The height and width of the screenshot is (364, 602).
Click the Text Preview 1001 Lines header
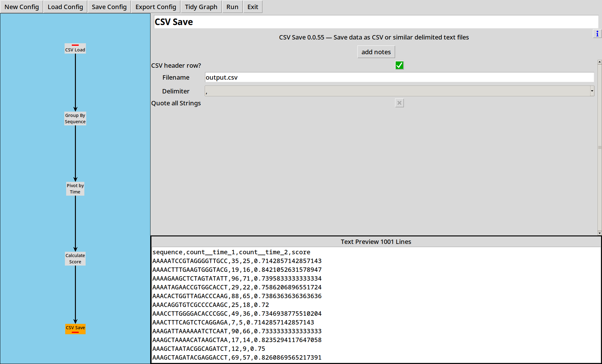point(376,242)
